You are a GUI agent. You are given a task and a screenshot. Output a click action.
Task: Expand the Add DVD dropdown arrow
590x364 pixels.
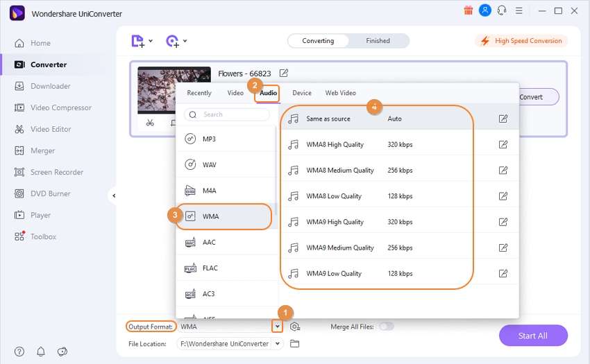185,41
